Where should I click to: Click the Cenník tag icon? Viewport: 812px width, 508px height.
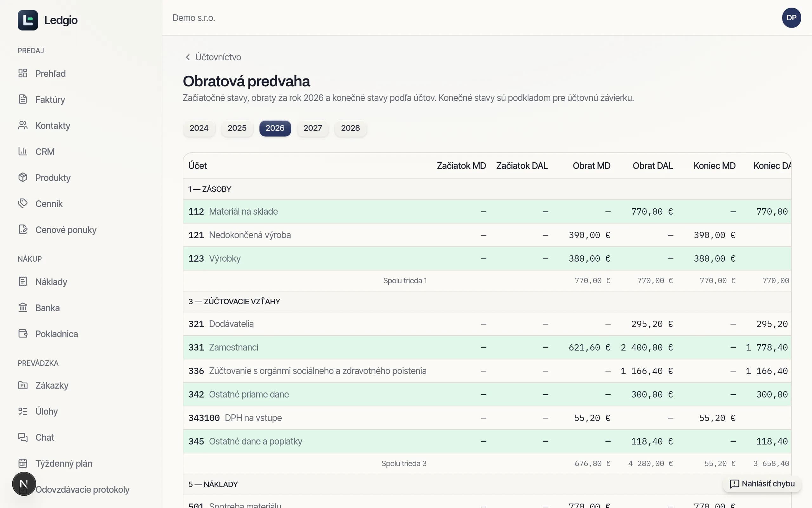23,204
